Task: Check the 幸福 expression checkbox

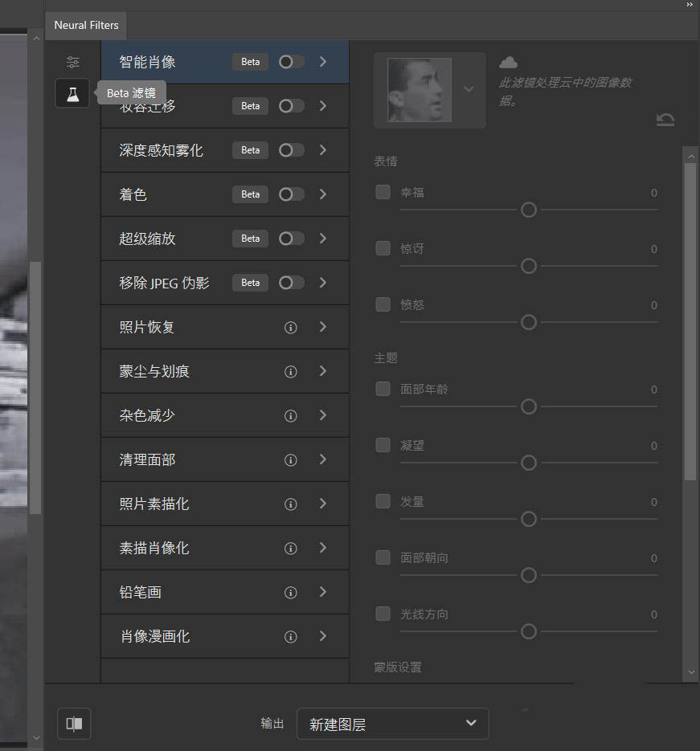Action: (383, 191)
